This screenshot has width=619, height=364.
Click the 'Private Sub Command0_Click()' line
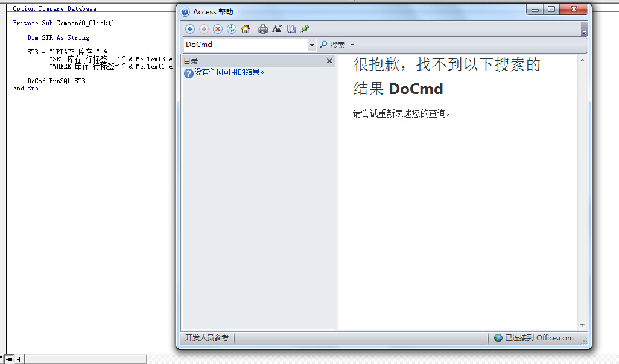click(63, 24)
